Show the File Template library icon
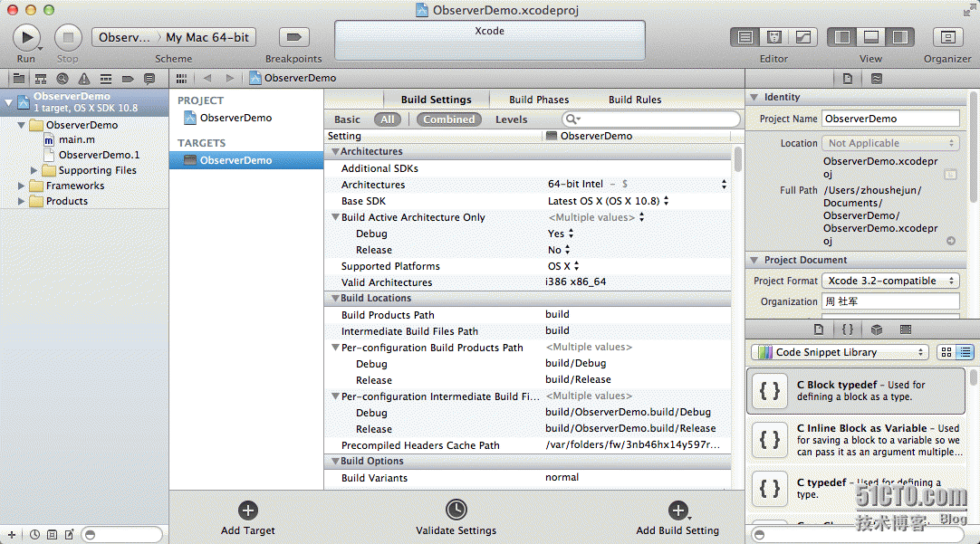 click(819, 329)
